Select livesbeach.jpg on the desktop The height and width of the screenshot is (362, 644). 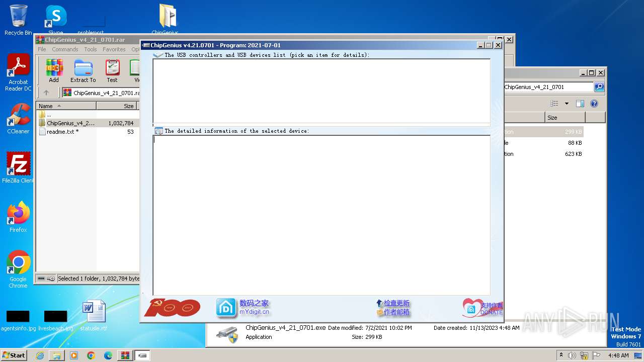(x=55, y=321)
